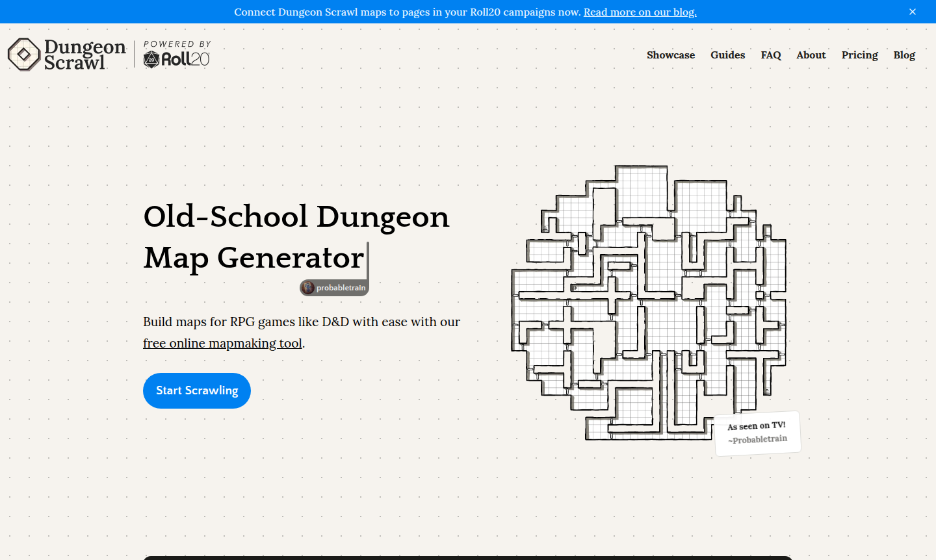Open the Pricing page
The image size is (936, 560).
[859, 55]
